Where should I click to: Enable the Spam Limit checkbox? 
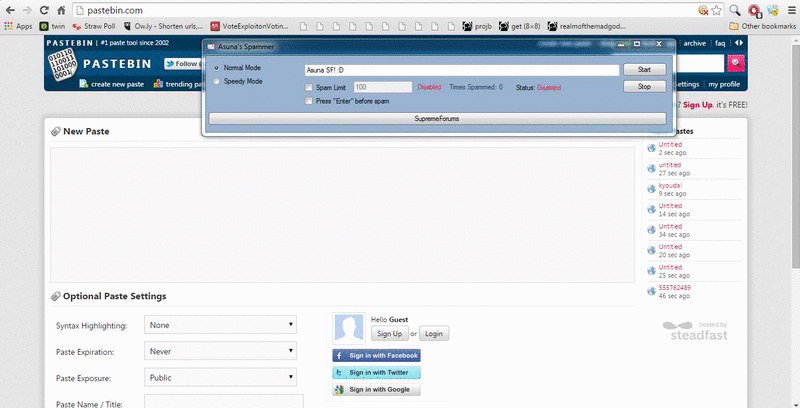308,88
